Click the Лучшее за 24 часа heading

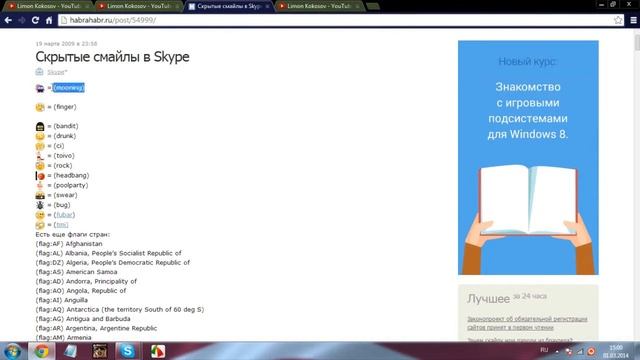click(x=507, y=298)
